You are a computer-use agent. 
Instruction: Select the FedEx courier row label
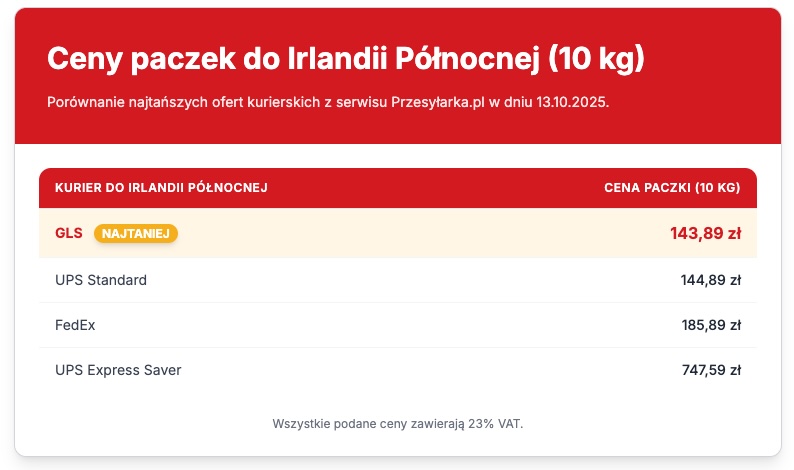(x=75, y=325)
